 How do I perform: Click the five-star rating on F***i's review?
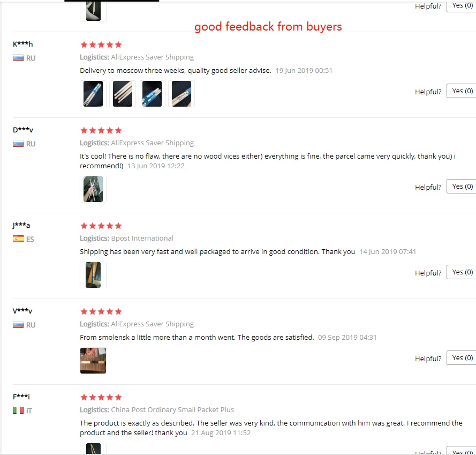coord(101,397)
